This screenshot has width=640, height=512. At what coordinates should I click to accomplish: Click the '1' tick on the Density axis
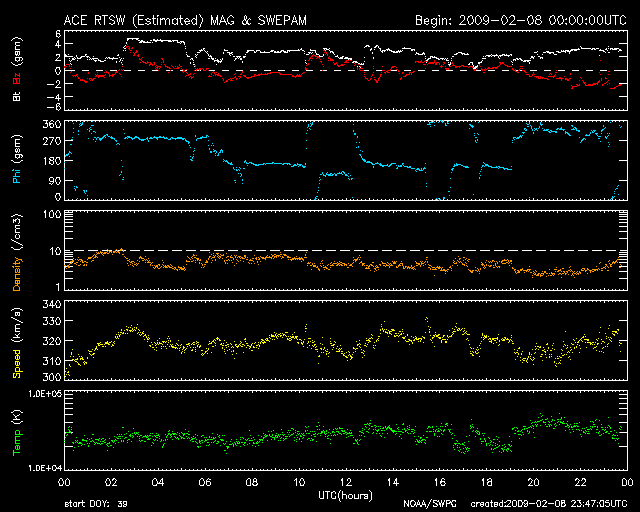[58, 287]
